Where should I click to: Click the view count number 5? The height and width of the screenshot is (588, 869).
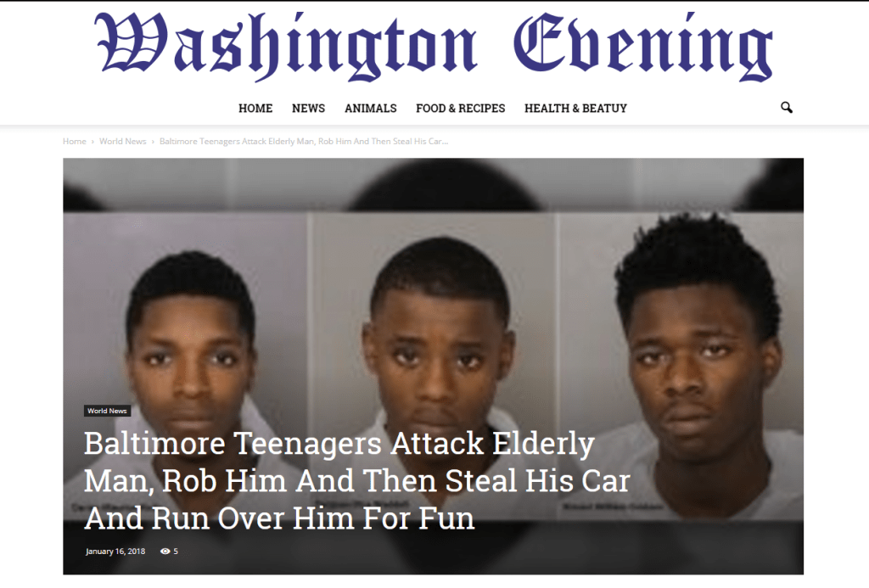[176, 552]
